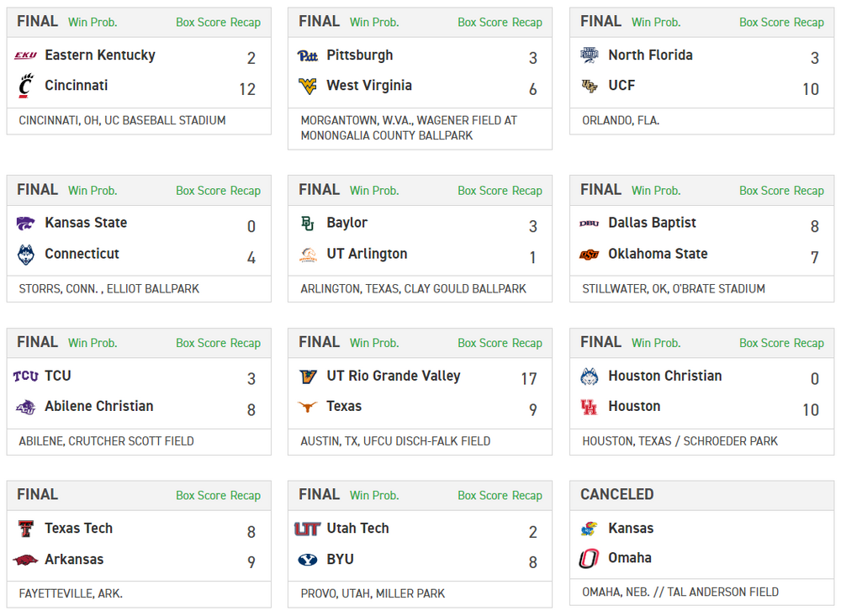Click the Cincinnati Bearcats logo
This screenshot has width=841, height=616.
(x=26, y=86)
